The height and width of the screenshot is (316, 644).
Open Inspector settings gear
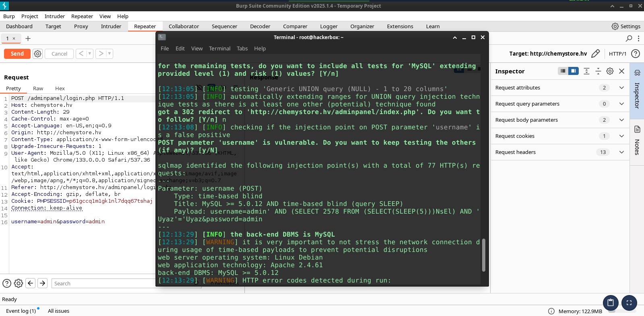click(x=610, y=71)
